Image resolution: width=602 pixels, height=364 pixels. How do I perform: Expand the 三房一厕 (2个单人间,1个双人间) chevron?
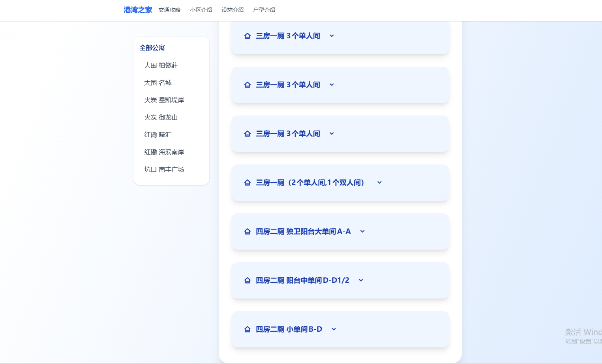tap(379, 183)
